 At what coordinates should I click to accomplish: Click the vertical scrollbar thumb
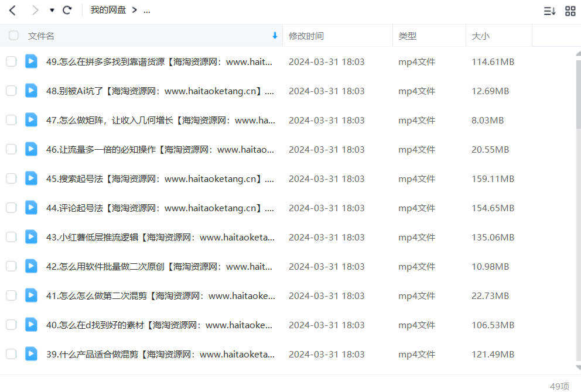pos(579,94)
